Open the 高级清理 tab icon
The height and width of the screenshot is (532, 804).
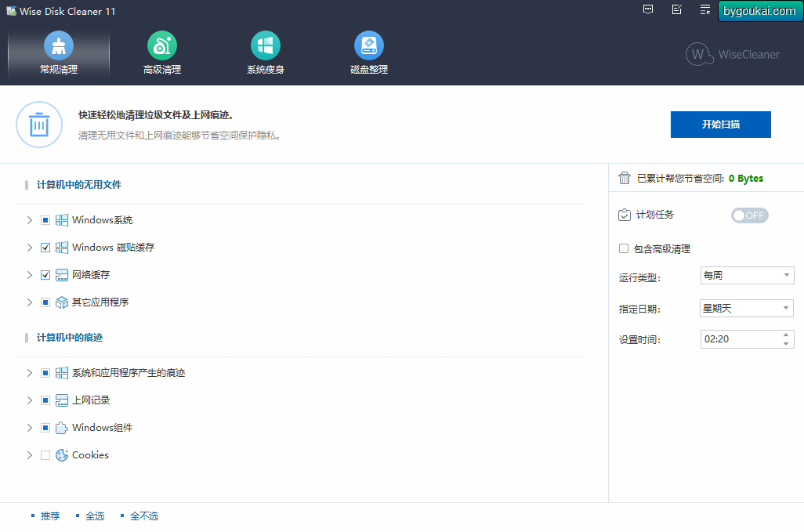coord(162,45)
